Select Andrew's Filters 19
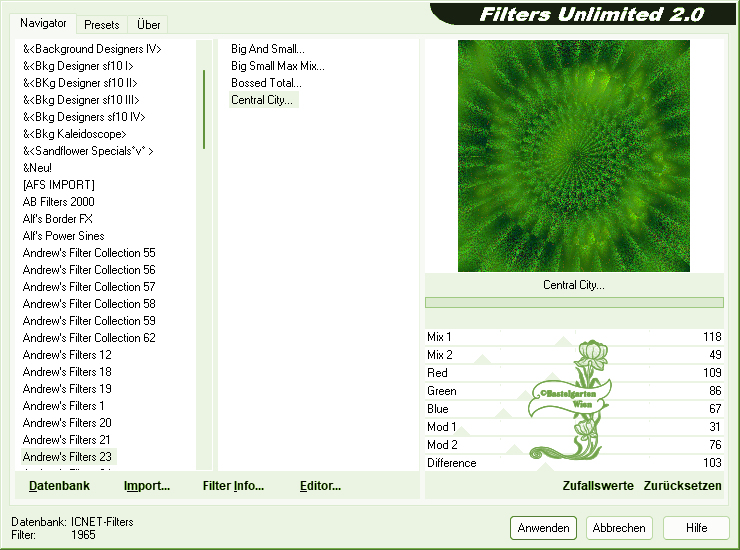The height and width of the screenshot is (550, 740). click(67, 389)
